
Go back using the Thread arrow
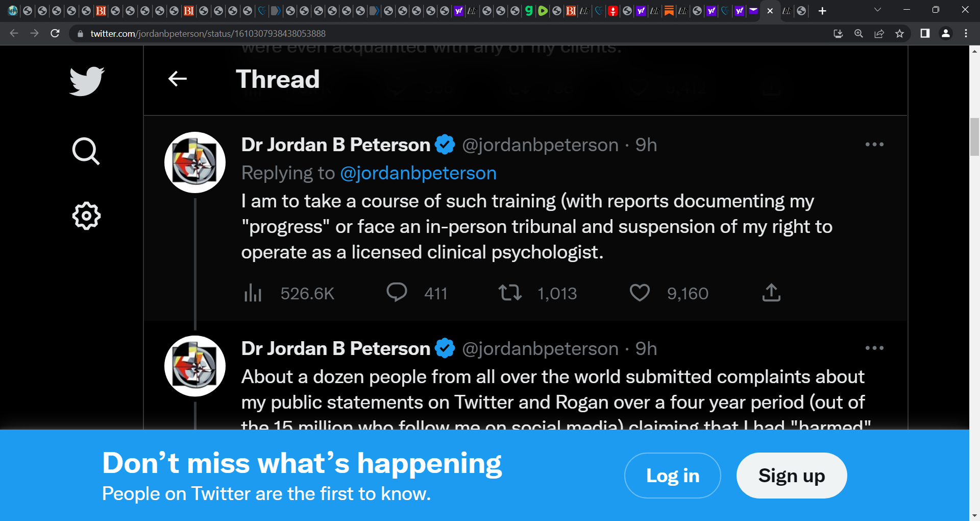pos(178,79)
